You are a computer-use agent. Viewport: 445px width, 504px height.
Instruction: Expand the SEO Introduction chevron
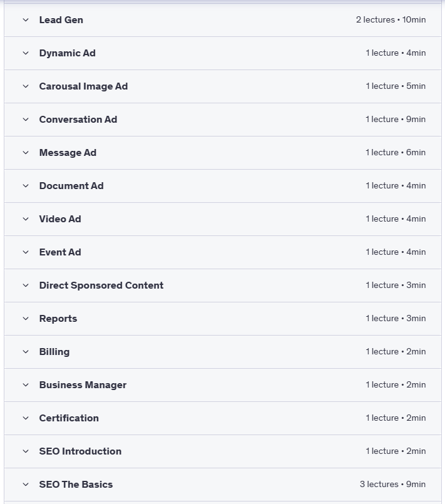[x=26, y=451]
